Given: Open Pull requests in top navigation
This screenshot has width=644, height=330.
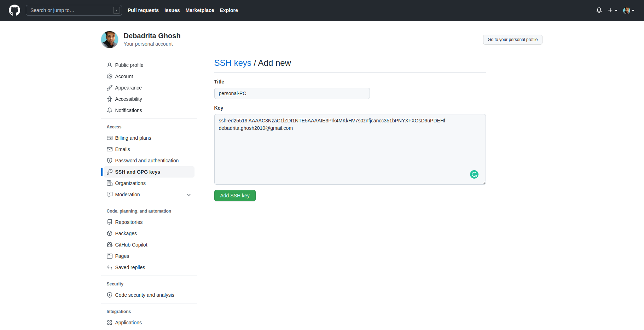Looking at the screenshot, I should 143,10.
